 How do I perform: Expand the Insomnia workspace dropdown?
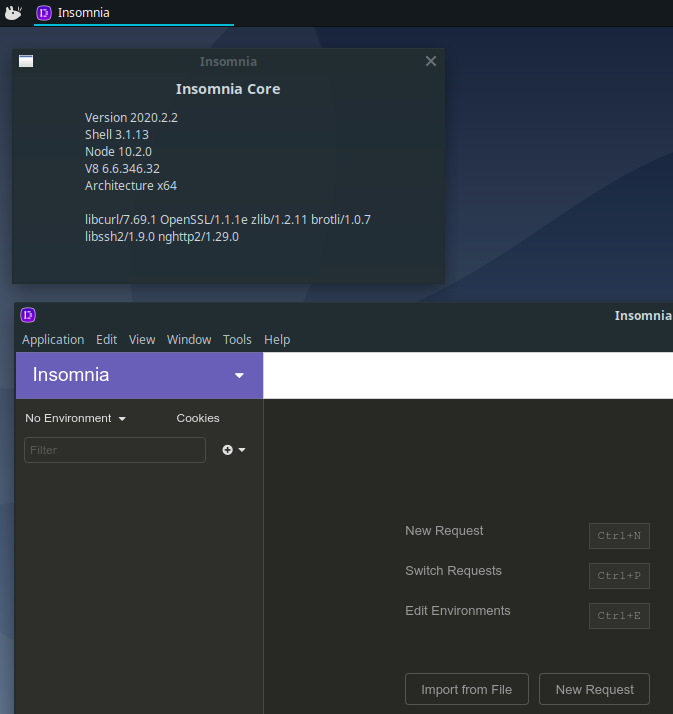click(139, 375)
